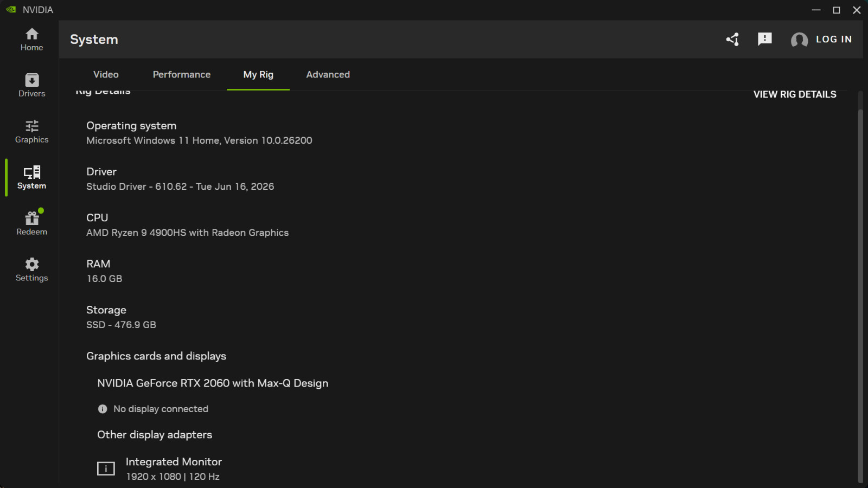Image resolution: width=868 pixels, height=488 pixels.
Task: Open the feedback notification icon
Action: pyautogui.click(x=765, y=39)
